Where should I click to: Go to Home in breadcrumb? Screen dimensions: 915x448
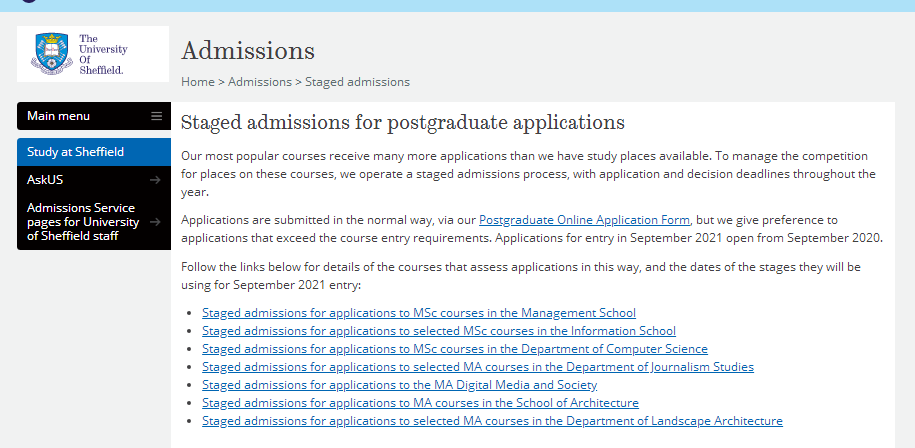click(198, 82)
